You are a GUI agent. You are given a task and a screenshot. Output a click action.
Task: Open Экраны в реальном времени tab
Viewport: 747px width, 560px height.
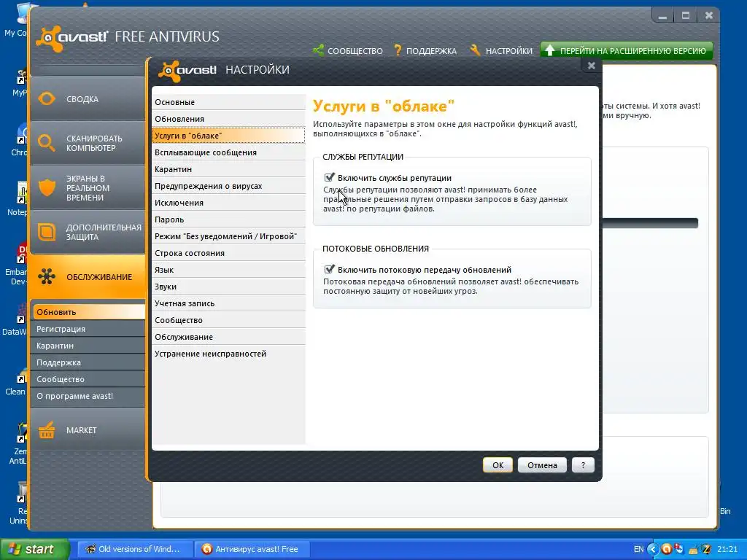point(88,187)
